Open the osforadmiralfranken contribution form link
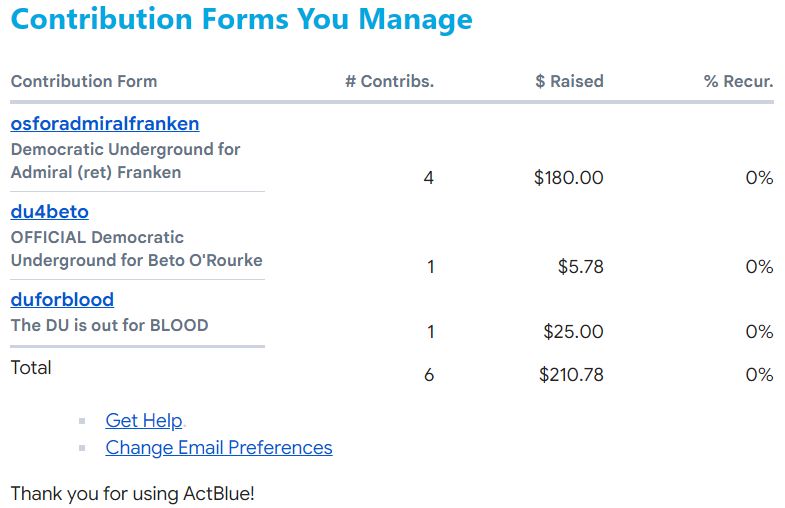Screen dimensions: 785x508 pos(105,124)
